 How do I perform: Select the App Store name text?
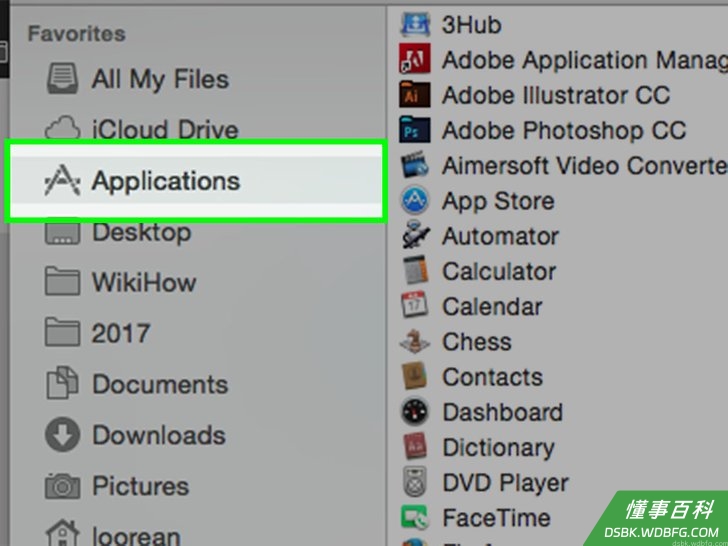click(498, 202)
